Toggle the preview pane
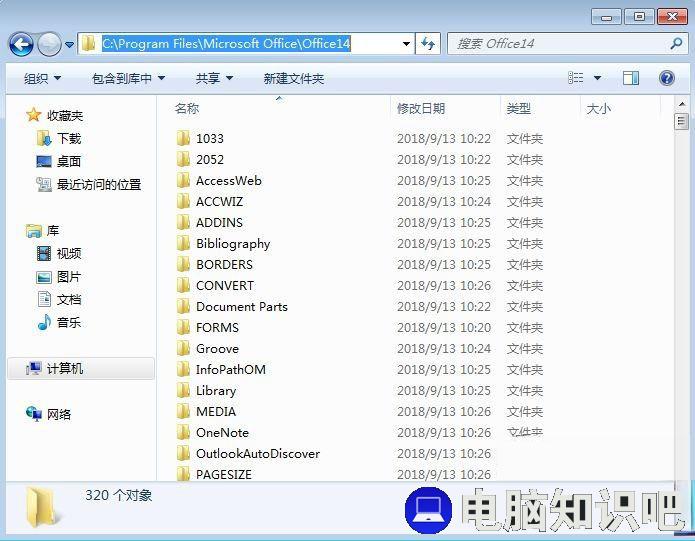This screenshot has width=695, height=541. (631, 78)
